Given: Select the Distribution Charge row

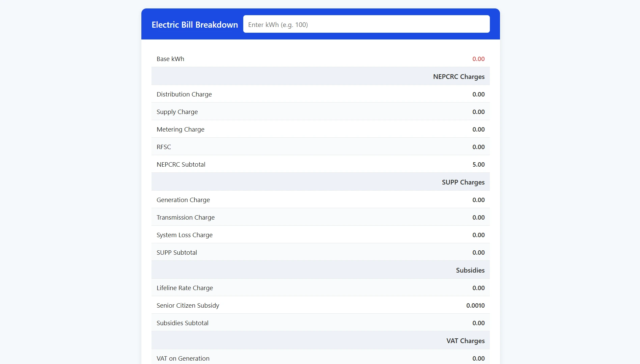Looking at the screenshot, I should point(320,94).
